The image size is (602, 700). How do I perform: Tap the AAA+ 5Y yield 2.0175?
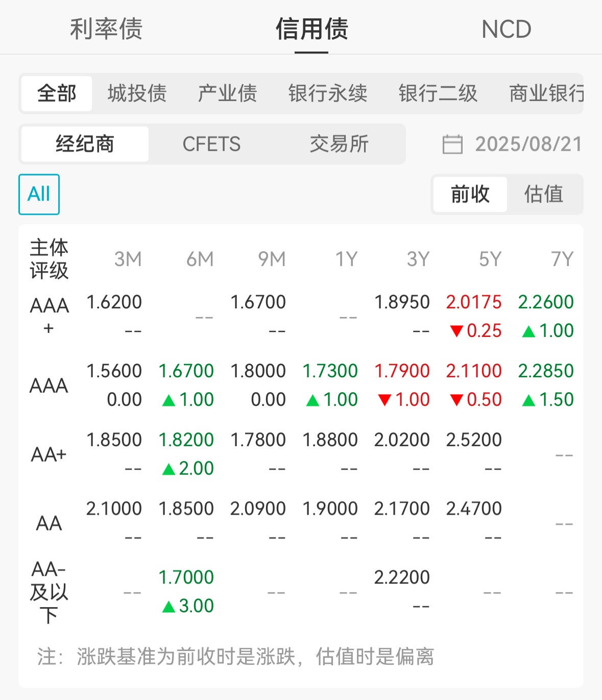click(474, 302)
